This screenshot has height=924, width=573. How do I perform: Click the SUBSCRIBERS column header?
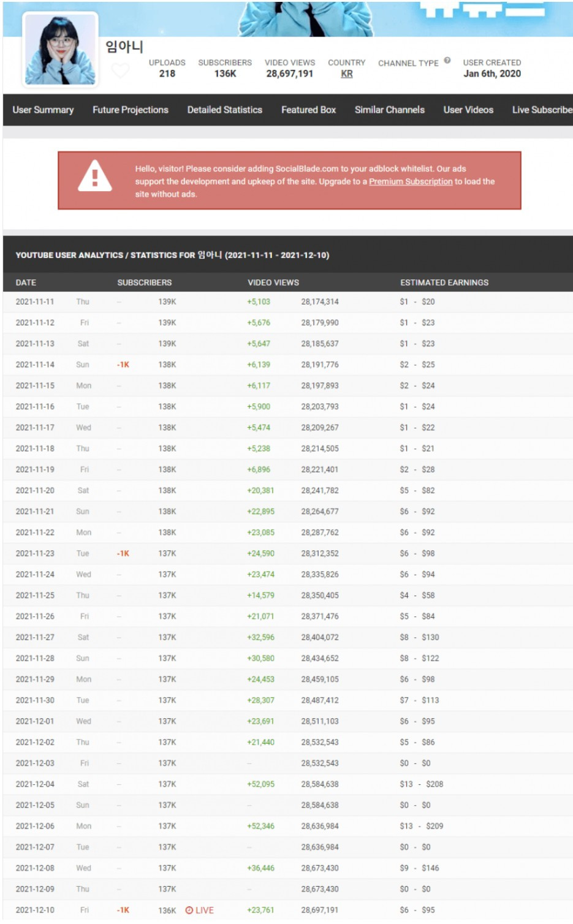pyautogui.click(x=145, y=282)
